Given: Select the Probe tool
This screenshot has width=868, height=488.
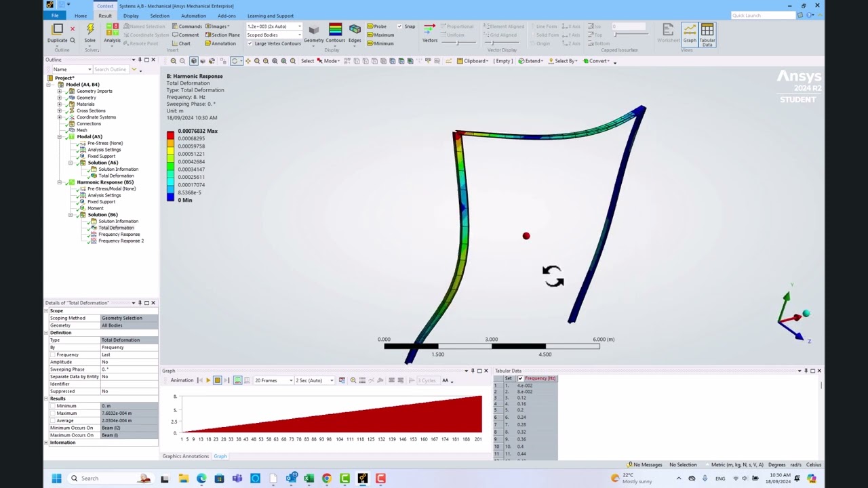Looking at the screenshot, I should pyautogui.click(x=376, y=26).
